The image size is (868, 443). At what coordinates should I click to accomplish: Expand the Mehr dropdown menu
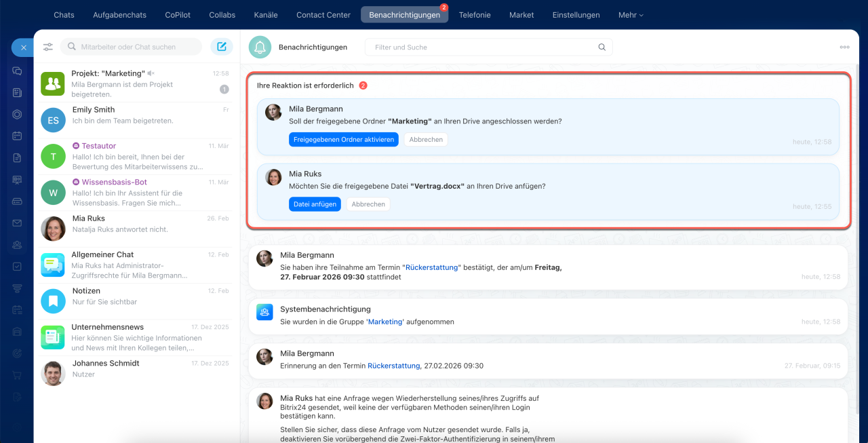tap(631, 15)
